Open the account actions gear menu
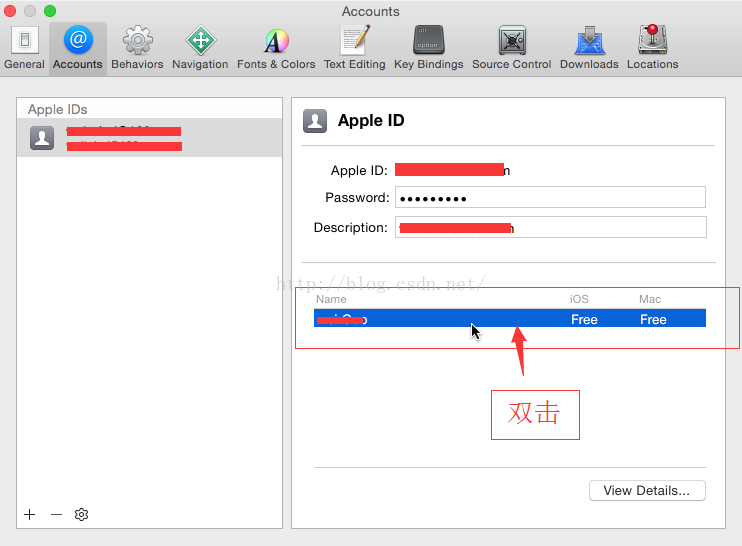Viewport: 742px width, 546px height. (81, 514)
